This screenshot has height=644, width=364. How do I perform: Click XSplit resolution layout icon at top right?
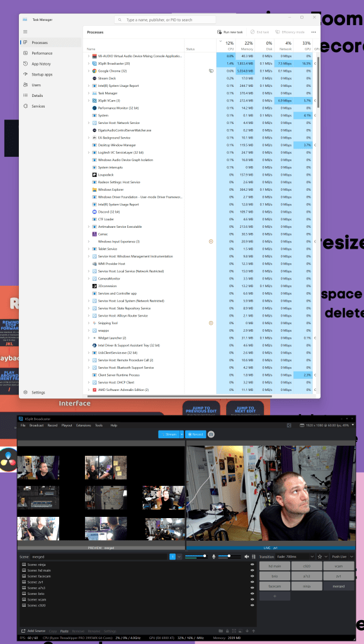[302, 426]
